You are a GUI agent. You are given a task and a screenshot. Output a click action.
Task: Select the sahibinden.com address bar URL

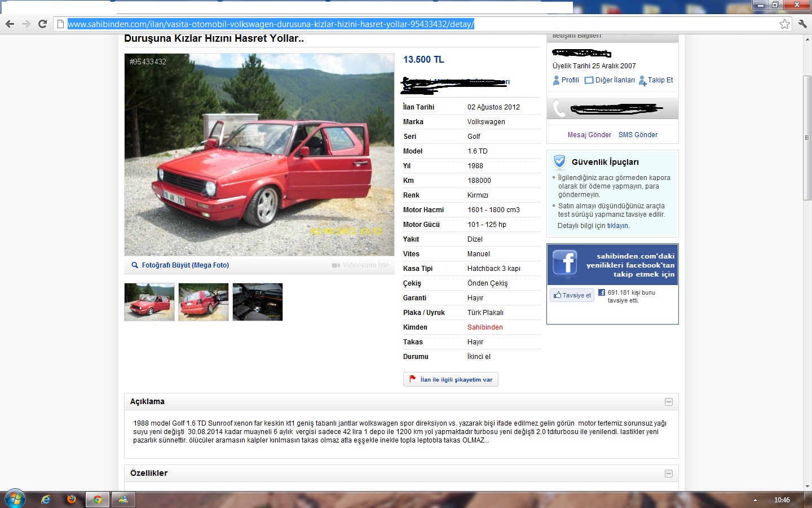(x=271, y=24)
